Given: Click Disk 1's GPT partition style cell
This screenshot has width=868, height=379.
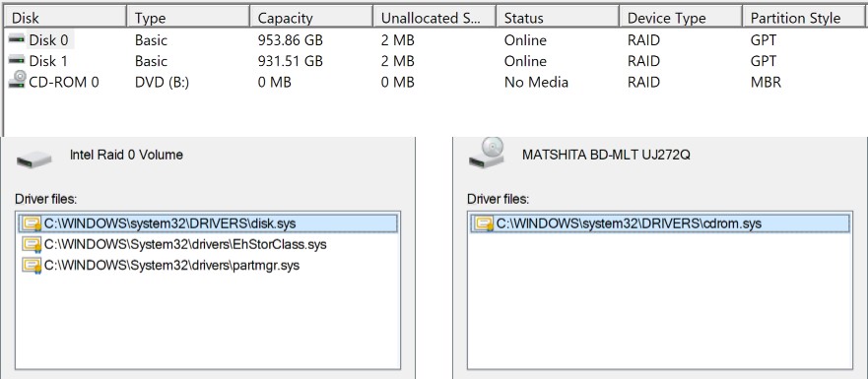Looking at the screenshot, I should click(x=764, y=61).
